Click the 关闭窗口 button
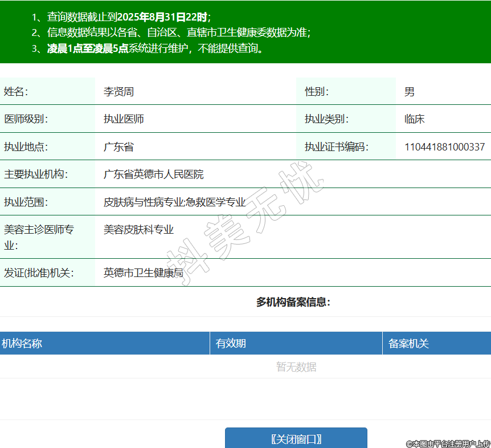This screenshot has width=491, height=448. click(x=296, y=439)
